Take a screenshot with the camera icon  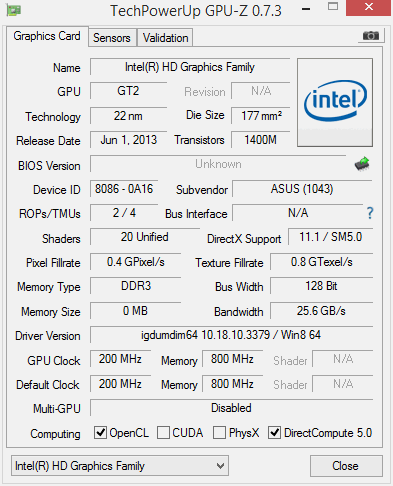371,35
